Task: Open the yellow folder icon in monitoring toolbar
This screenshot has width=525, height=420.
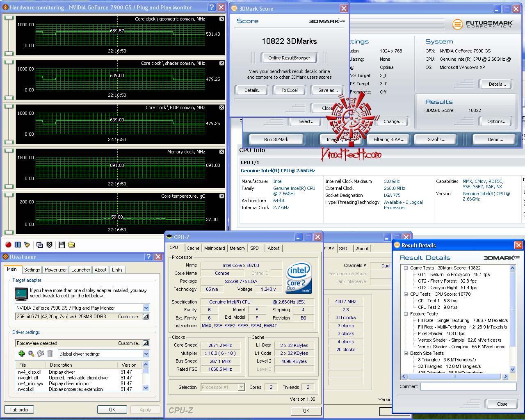Action: click(x=71, y=245)
